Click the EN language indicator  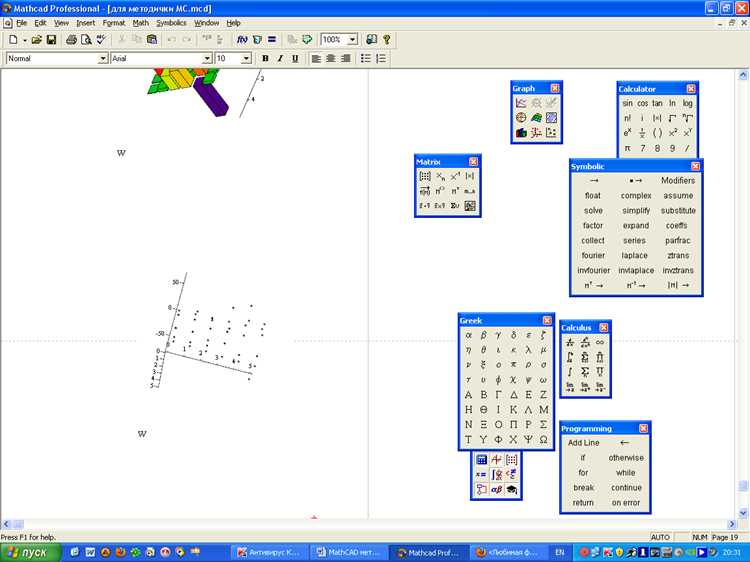click(x=560, y=552)
